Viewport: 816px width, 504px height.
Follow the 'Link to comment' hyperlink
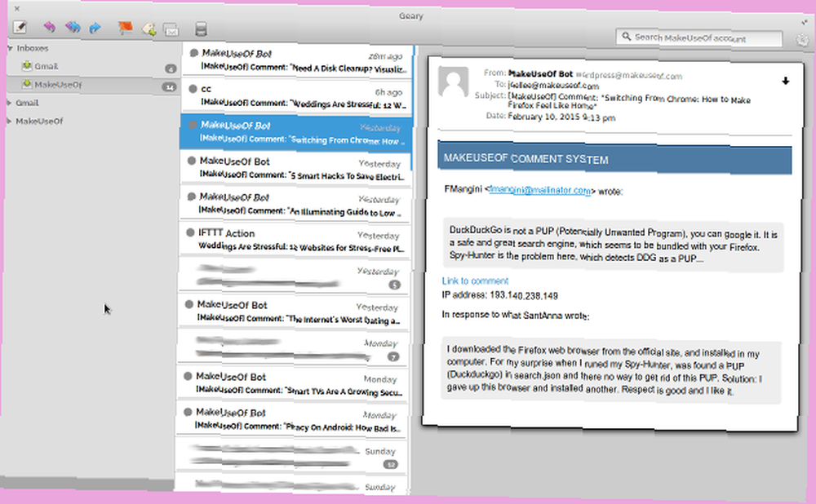475,281
